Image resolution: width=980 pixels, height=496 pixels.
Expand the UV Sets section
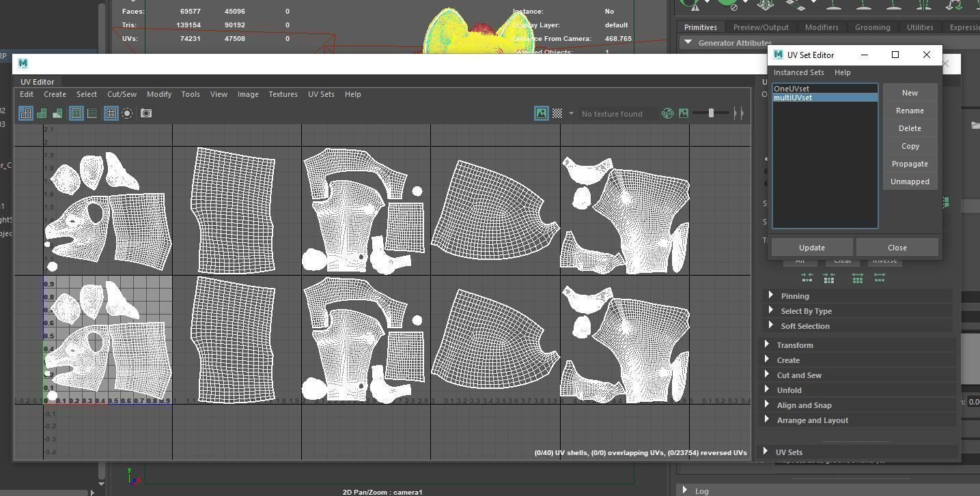click(x=857, y=452)
